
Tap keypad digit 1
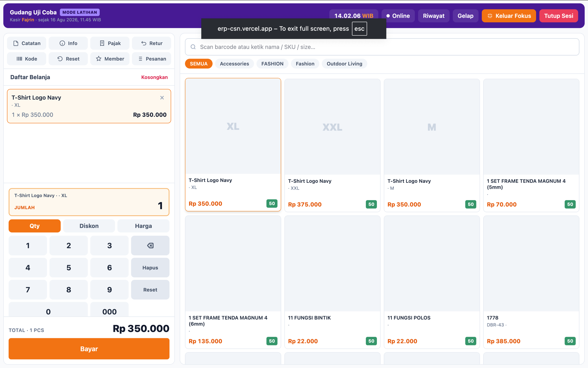(28, 246)
